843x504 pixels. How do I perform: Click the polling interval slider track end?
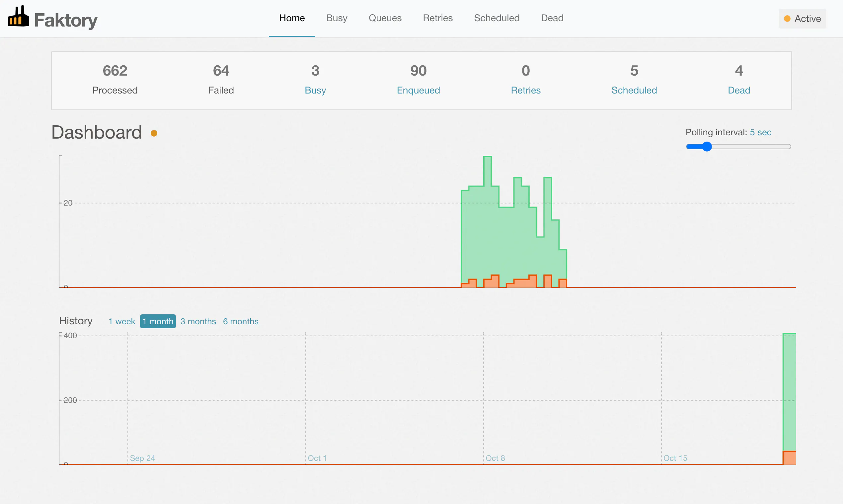point(788,147)
